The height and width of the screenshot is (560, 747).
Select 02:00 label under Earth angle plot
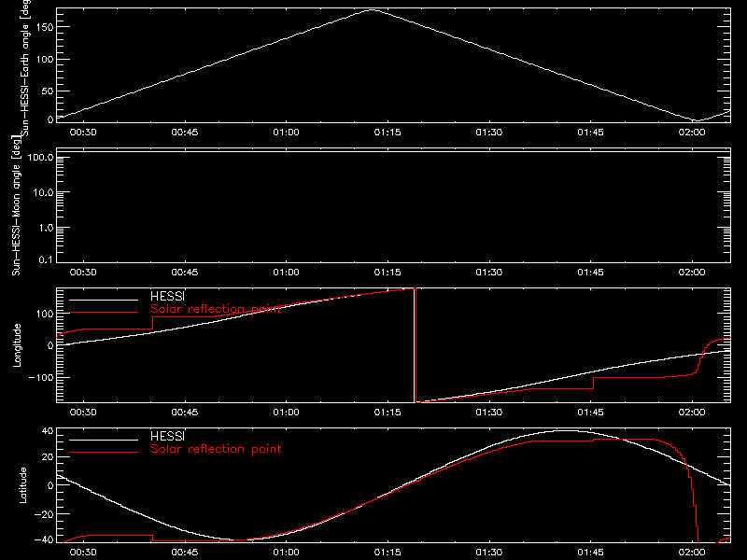click(692, 132)
